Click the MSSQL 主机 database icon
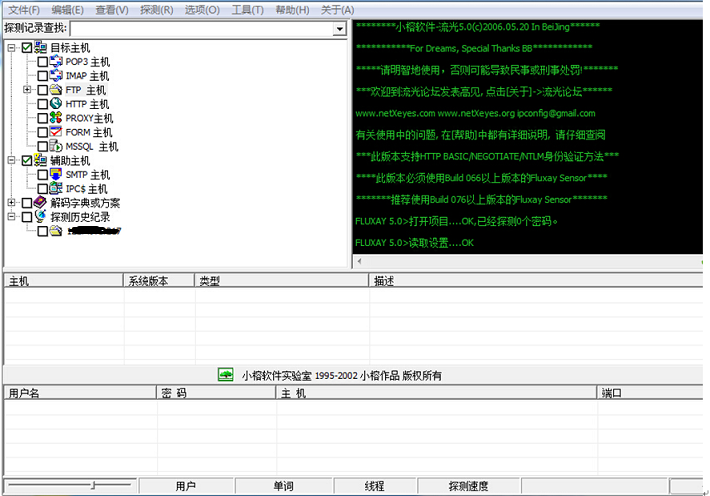 click(x=57, y=147)
